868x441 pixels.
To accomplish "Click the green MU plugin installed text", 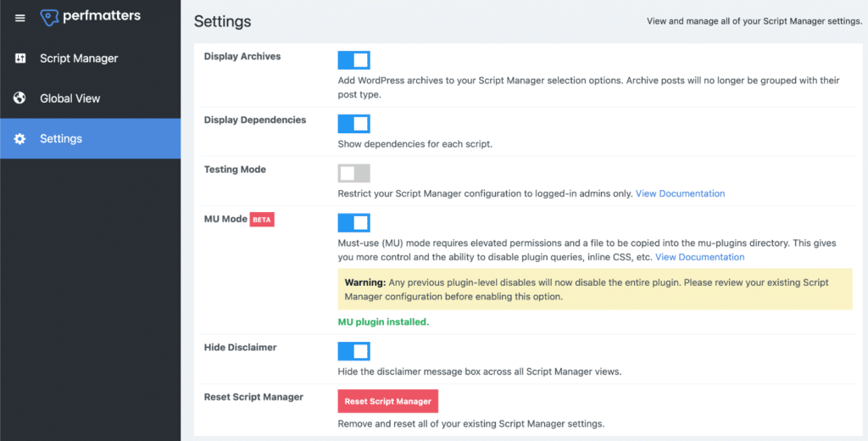I will click(383, 322).
